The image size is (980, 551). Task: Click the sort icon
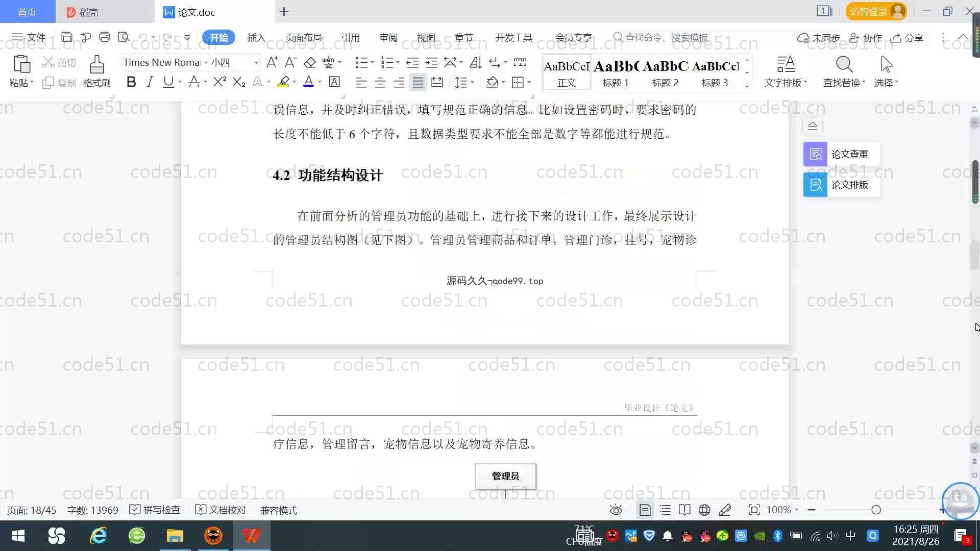pyautogui.click(x=476, y=62)
